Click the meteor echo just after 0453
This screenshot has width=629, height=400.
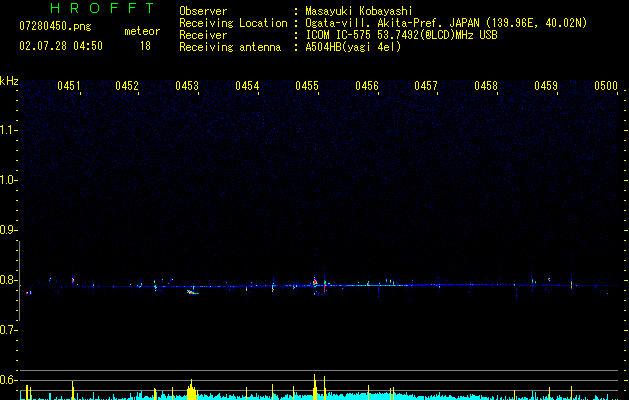click(193, 292)
